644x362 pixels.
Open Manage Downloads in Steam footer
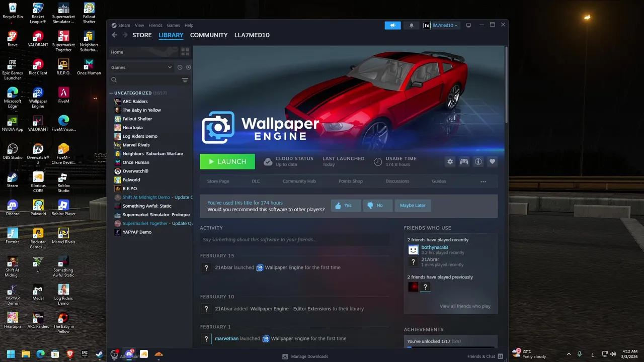point(305,356)
